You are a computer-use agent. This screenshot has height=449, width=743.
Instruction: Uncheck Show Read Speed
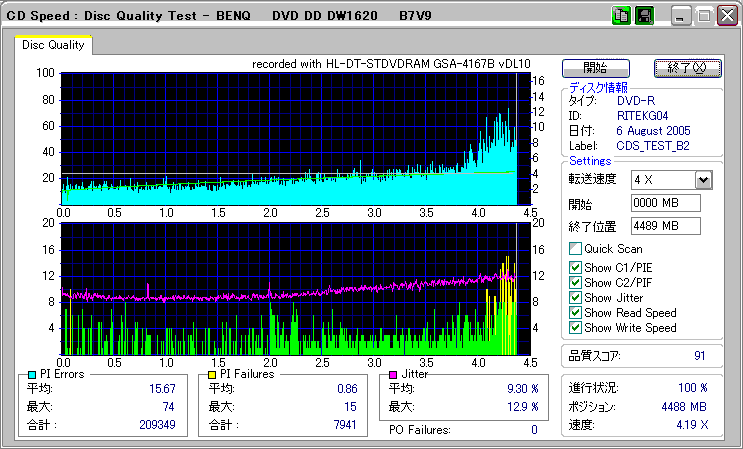575,313
